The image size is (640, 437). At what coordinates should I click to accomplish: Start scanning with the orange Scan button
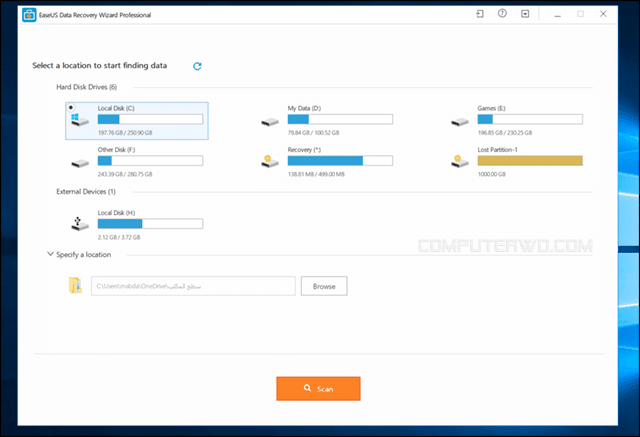tap(318, 388)
